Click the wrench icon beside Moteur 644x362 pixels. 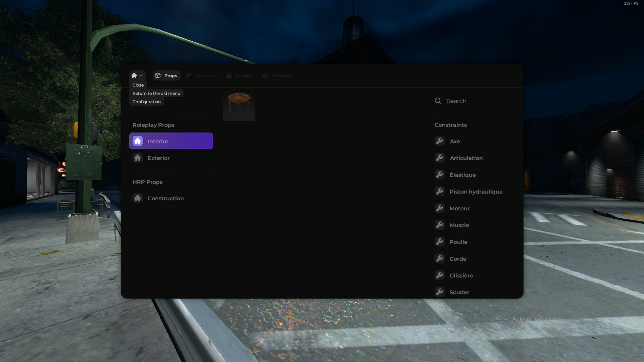440,208
